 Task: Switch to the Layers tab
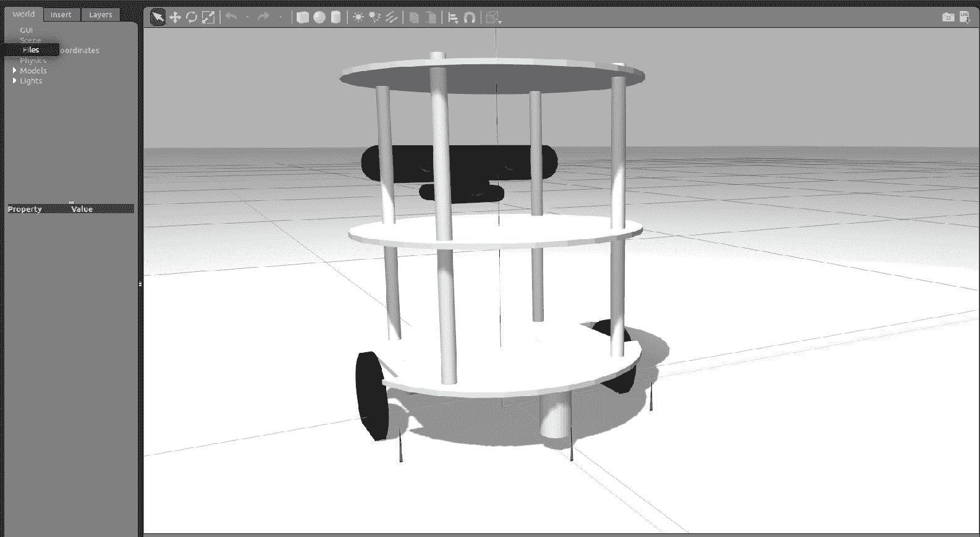[x=100, y=15]
